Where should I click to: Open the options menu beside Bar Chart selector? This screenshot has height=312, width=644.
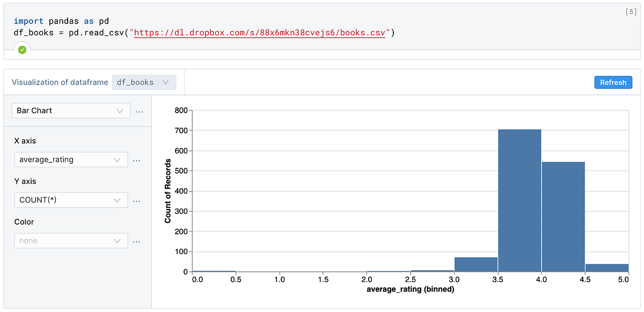coord(139,110)
